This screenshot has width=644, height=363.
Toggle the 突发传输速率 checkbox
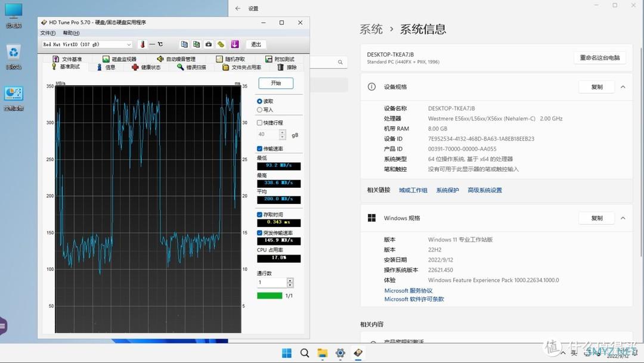point(259,233)
